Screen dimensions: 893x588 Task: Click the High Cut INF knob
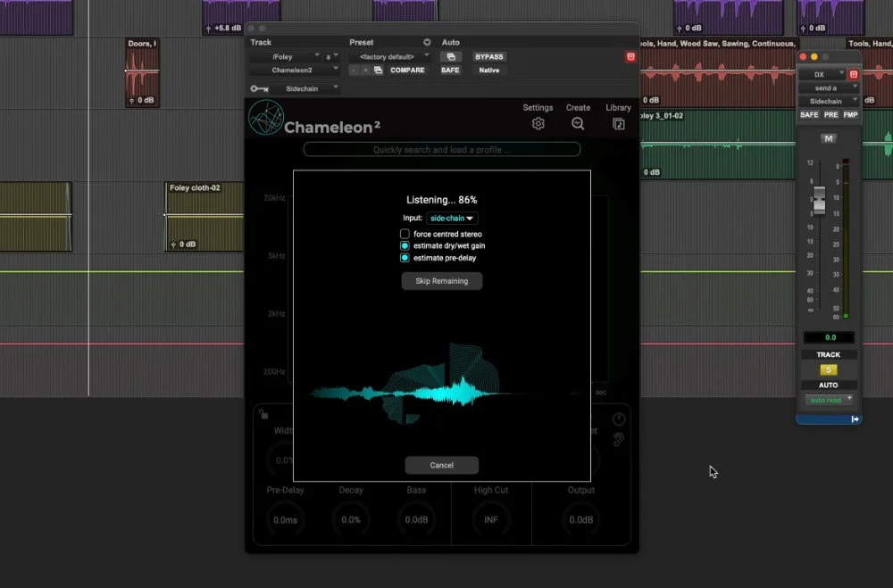491,519
